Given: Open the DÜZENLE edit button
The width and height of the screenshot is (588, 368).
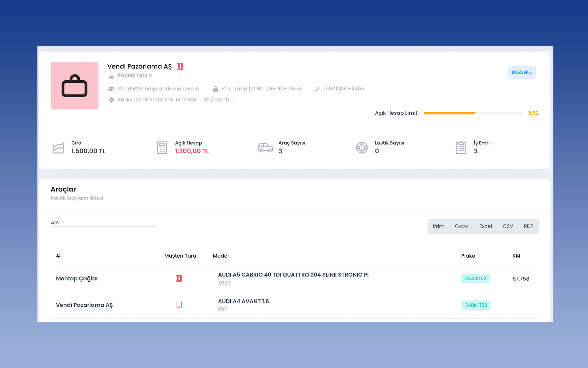Looking at the screenshot, I should pyautogui.click(x=522, y=72).
